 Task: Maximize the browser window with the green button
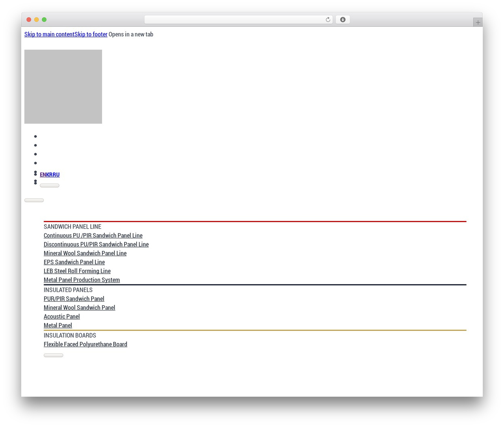44,20
